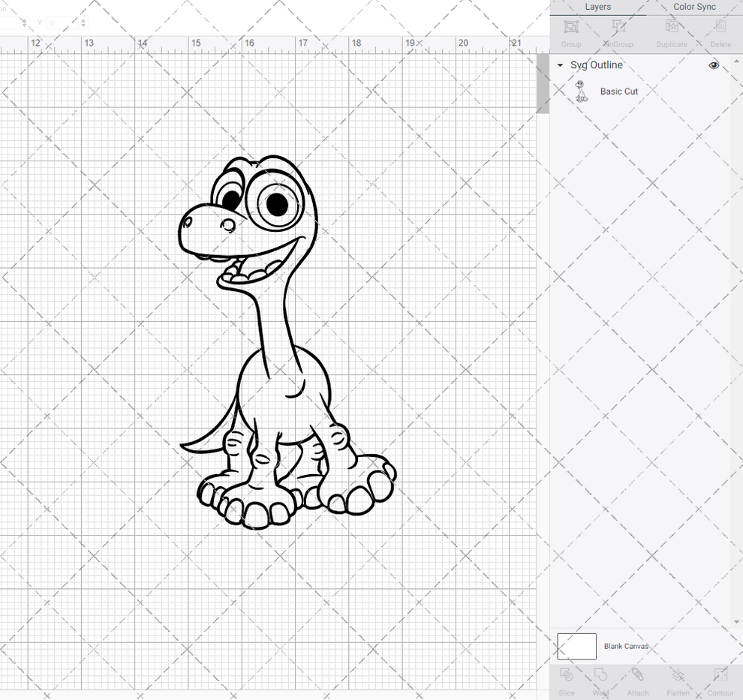Screen dimensions: 743x700
Task: Open the Blank Canvas color swatch
Action: 576,646
